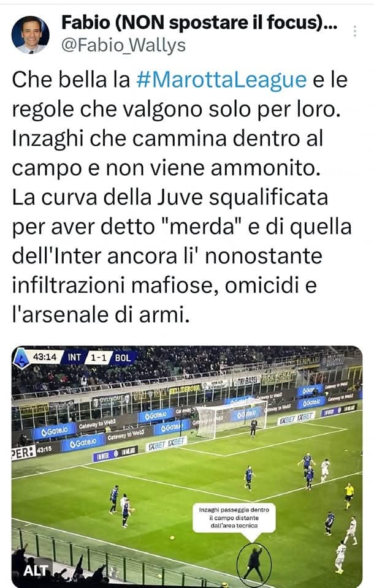374x588 pixels.
Task: Click the yellow ball on the pitch
Action: (172, 538)
